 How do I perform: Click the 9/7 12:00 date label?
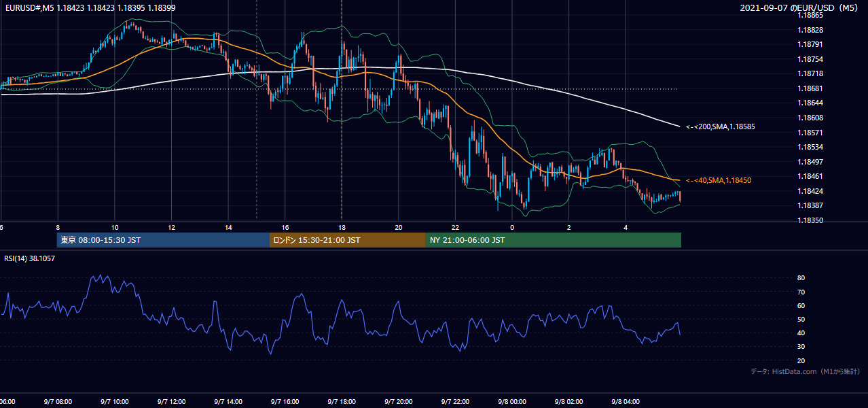pyautogui.click(x=171, y=402)
